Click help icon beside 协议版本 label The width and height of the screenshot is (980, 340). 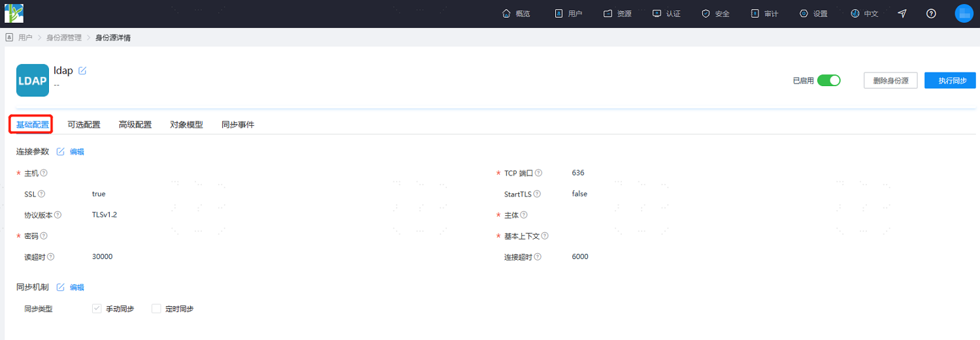57,215
